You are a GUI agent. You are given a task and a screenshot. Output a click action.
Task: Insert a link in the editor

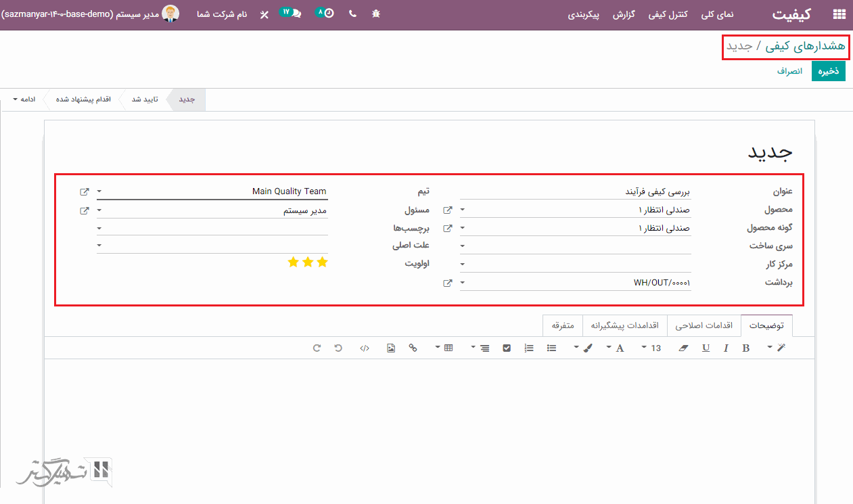(x=413, y=348)
